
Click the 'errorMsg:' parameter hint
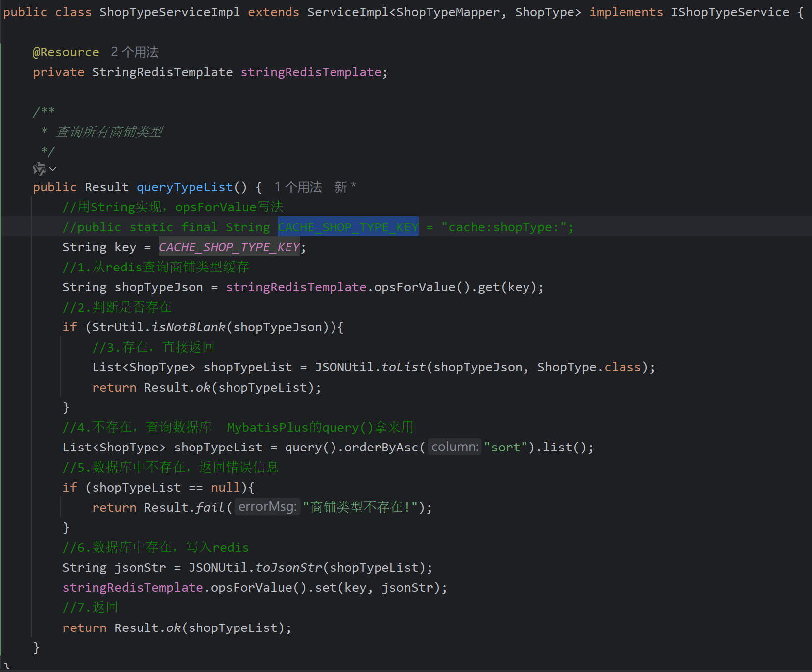[268, 507]
